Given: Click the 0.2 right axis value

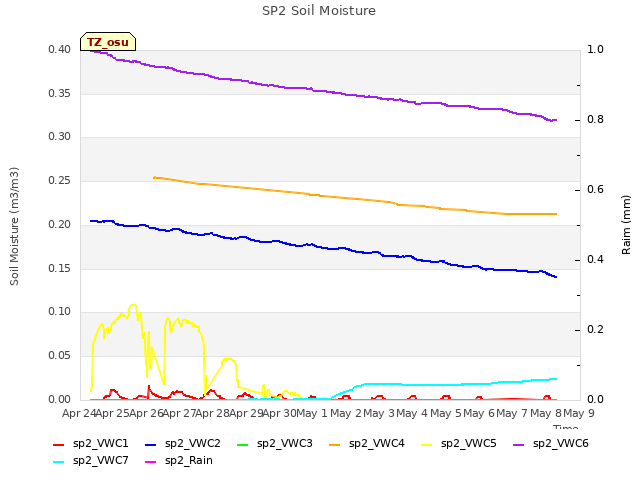Looking at the screenshot, I should (x=595, y=329).
